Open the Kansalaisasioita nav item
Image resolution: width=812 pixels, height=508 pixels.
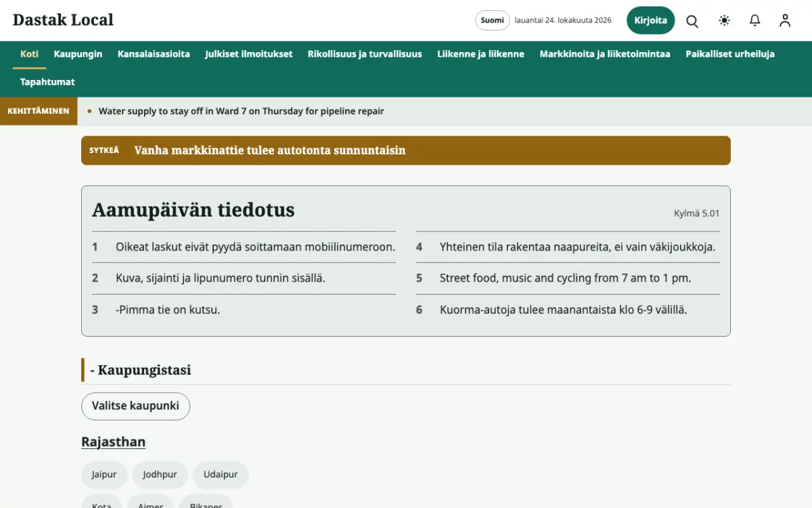pos(154,54)
